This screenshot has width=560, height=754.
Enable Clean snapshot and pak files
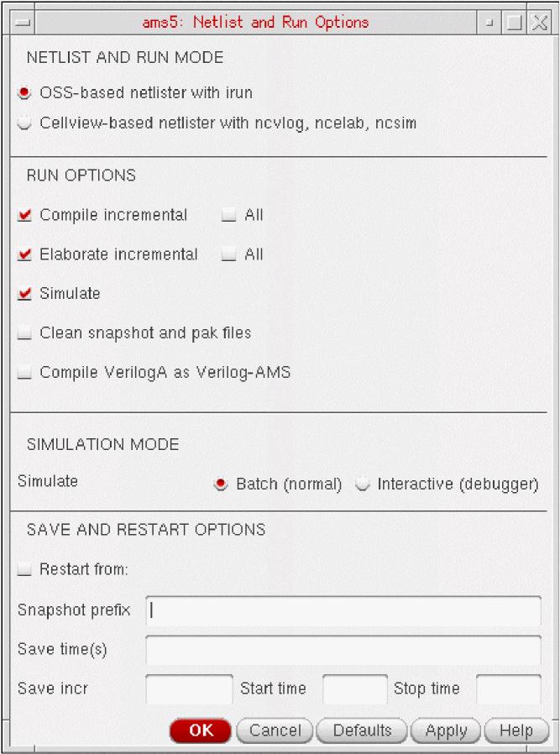click(25, 333)
